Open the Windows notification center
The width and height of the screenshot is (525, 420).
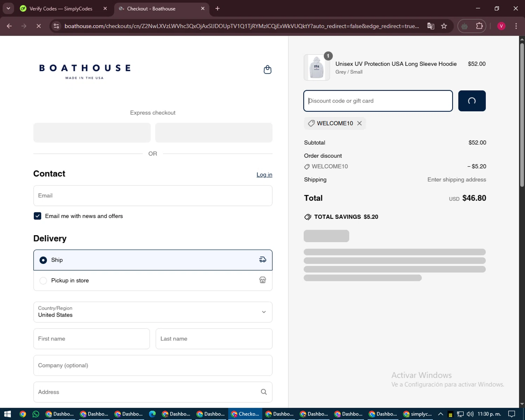coord(512,414)
